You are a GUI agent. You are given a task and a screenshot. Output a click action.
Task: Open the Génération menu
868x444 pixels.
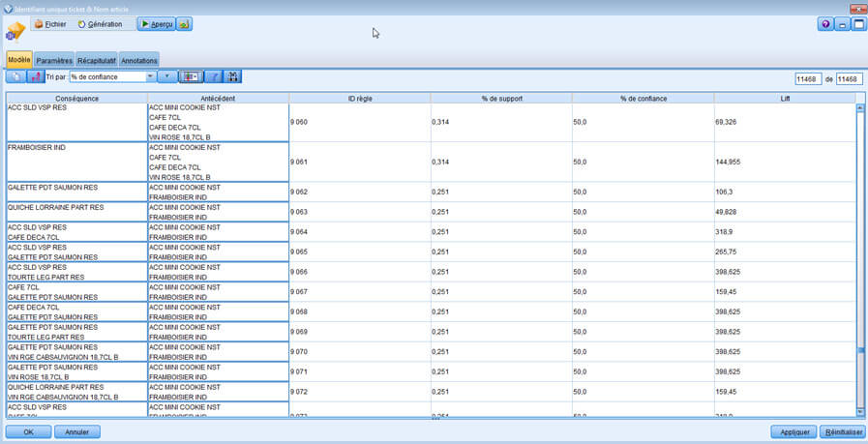point(100,24)
